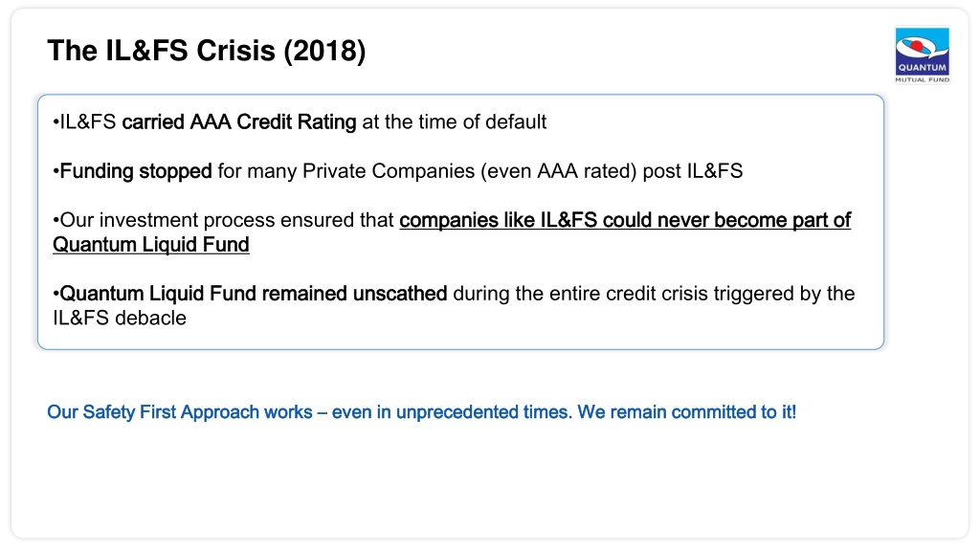
Task: Click the words 'post IL&FS' in second bullet
Action: tap(693, 171)
